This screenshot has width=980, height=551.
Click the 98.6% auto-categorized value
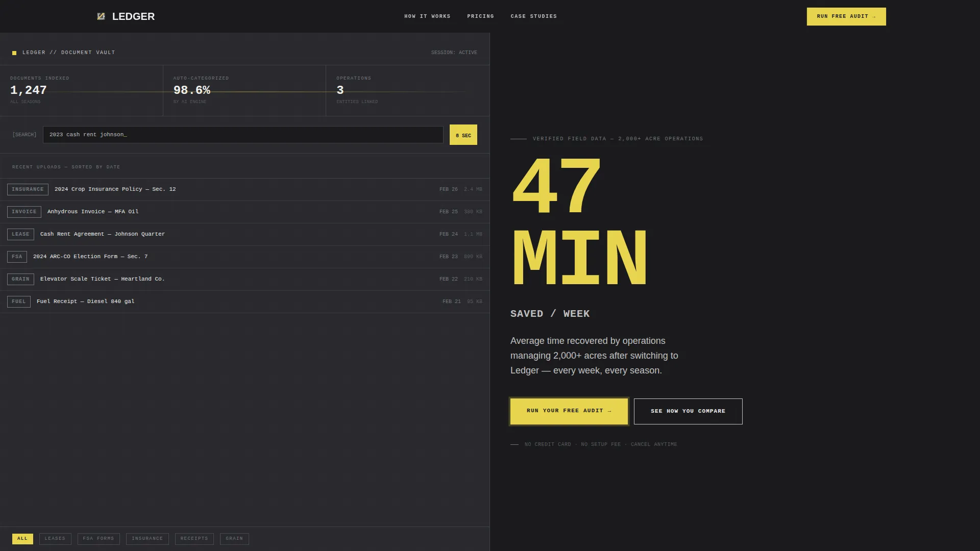click(192, 90)
